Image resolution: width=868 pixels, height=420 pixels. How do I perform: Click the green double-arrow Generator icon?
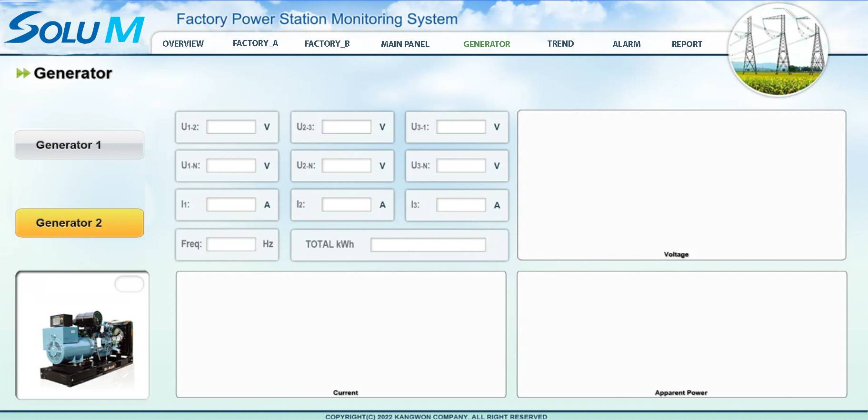tap(22, 73)
